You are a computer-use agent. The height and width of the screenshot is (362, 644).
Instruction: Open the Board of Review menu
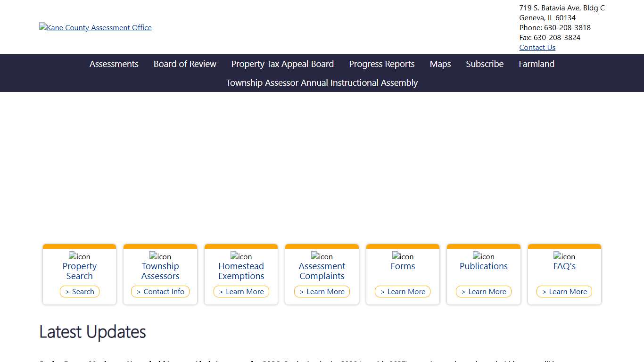click(x=185, y=64)
